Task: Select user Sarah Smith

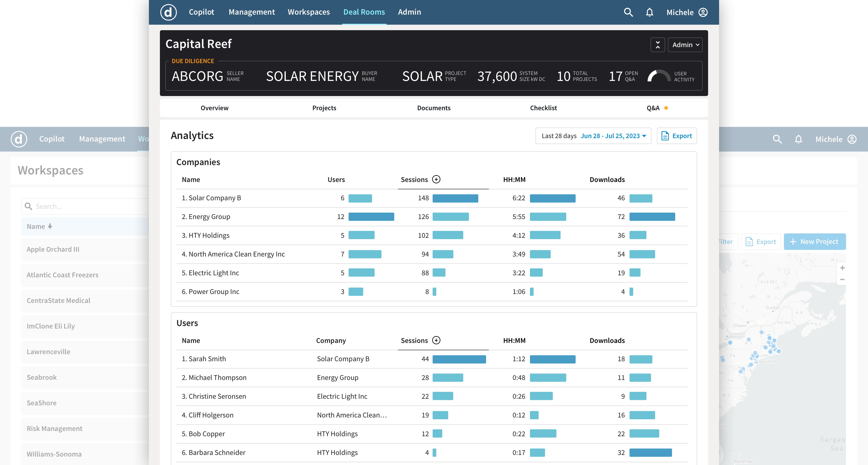Action: (432, 359)
